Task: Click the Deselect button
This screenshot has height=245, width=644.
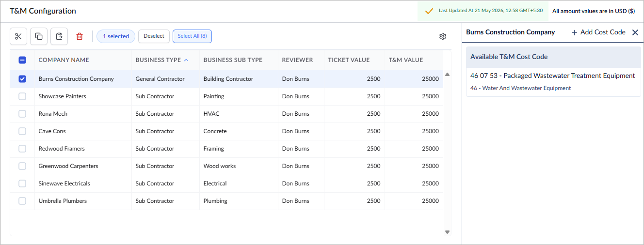Action: pos(154,36)
